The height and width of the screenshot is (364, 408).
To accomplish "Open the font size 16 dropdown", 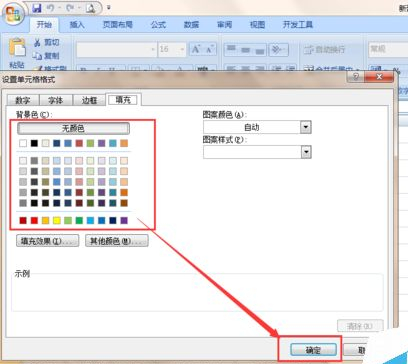I will pyautogui.click(x=182, y=50).
